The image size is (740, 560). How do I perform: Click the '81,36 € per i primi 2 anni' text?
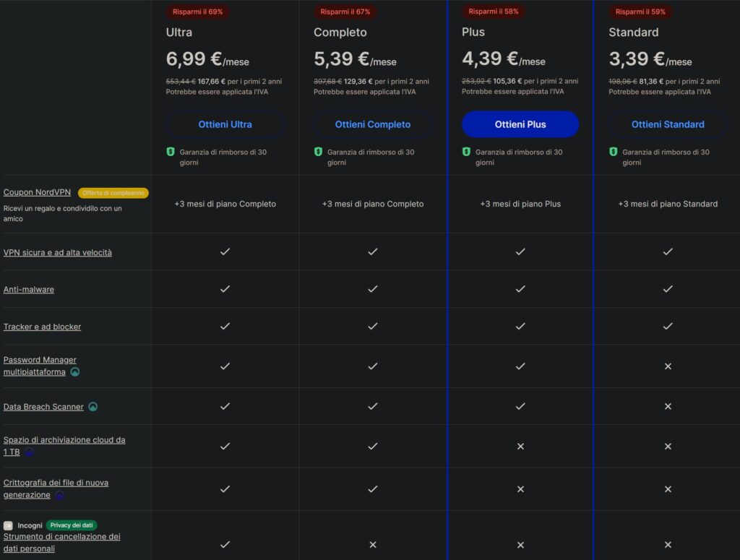tap(679, 82)
